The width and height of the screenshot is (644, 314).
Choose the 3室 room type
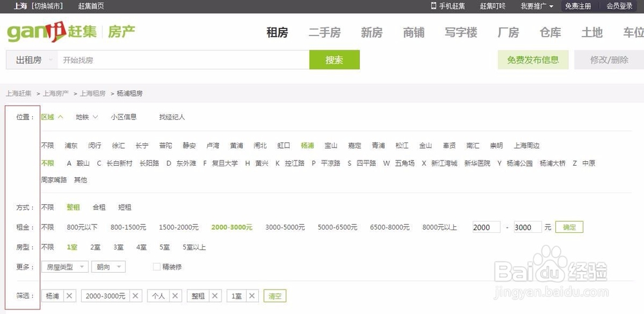click(118, 248)
